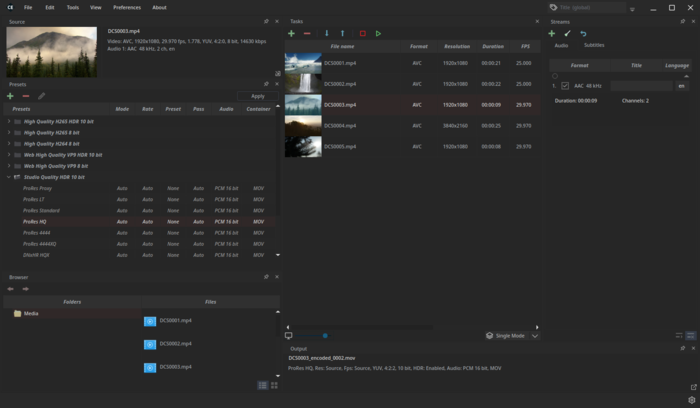This screenshot has height=408, width=700.
Task: Uncheck the AAC 48 kHz audio stream
Action: click(565, 86)
